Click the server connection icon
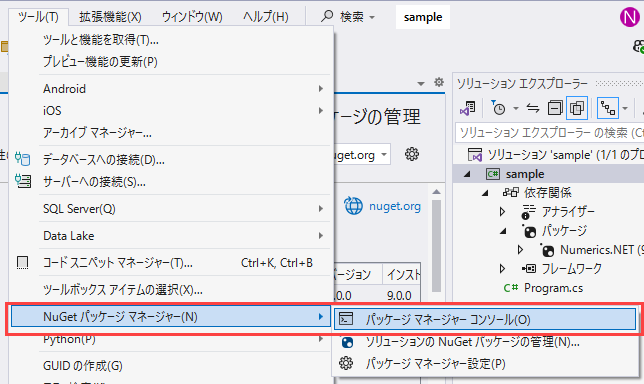 pyautogui.click(x=23, y=181)
